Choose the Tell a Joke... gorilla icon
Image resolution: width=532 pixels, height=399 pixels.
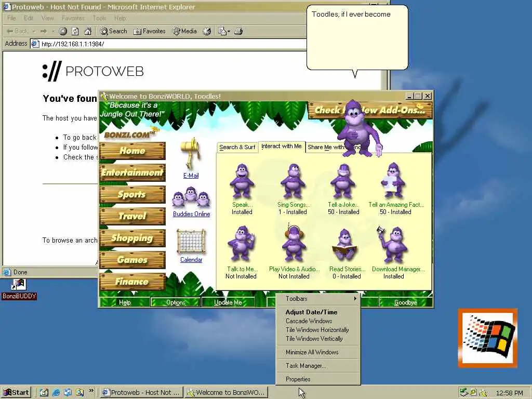[x=343, y=181]
